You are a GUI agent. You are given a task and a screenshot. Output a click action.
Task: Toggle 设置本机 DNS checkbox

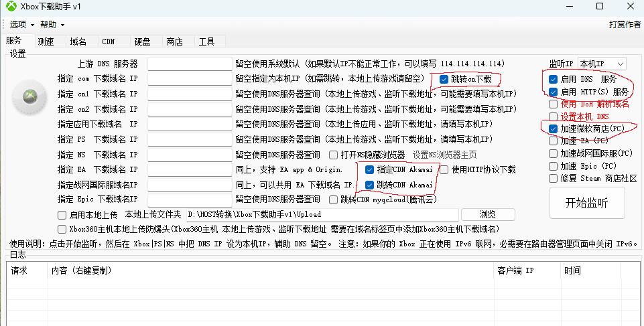click(554, 116)
